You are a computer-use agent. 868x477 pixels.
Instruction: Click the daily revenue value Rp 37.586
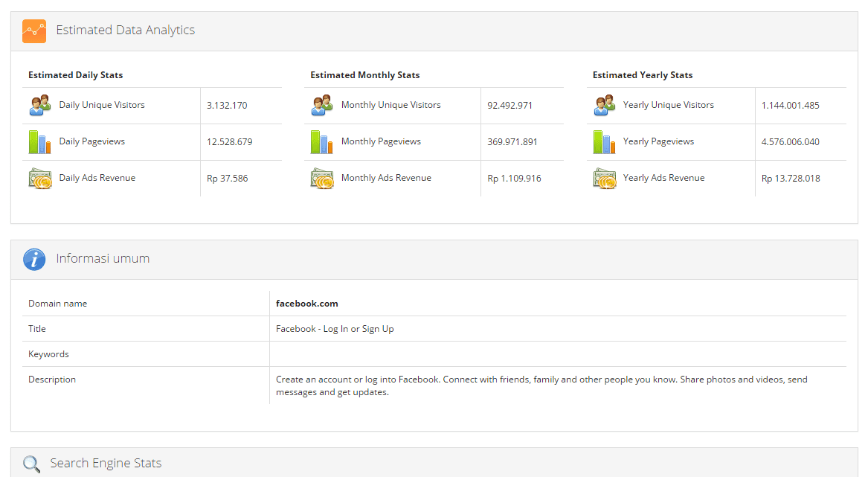point(227,179)
